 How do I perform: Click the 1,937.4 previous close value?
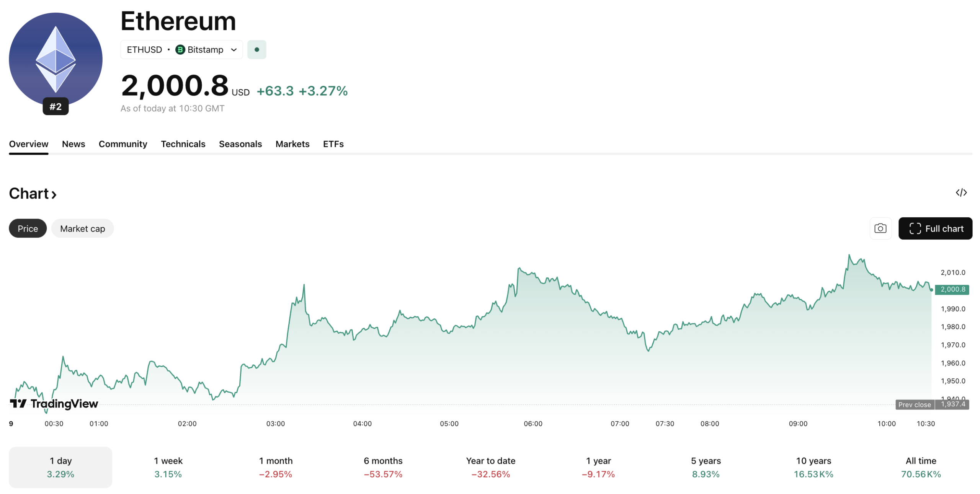click(952, 404)
